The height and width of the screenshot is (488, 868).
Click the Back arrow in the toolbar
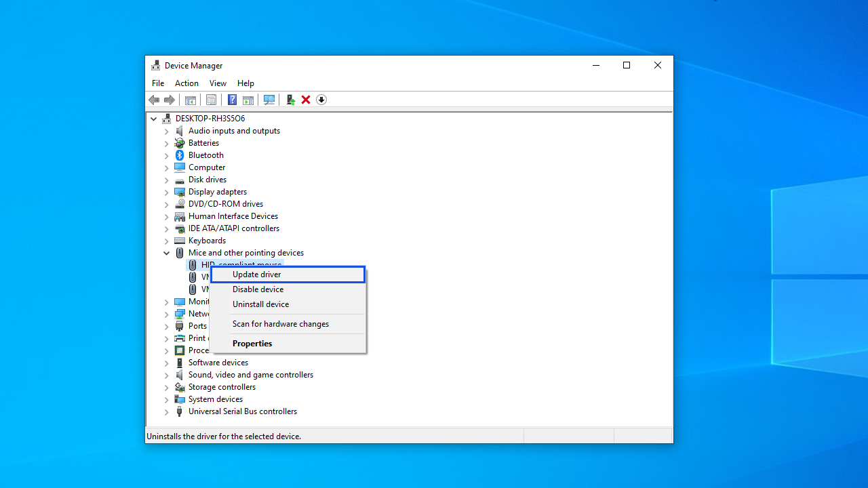154,100
